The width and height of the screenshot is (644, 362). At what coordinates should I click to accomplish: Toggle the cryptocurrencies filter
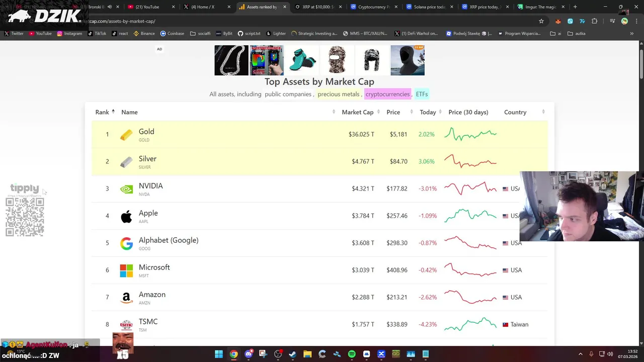pos(387,94)
